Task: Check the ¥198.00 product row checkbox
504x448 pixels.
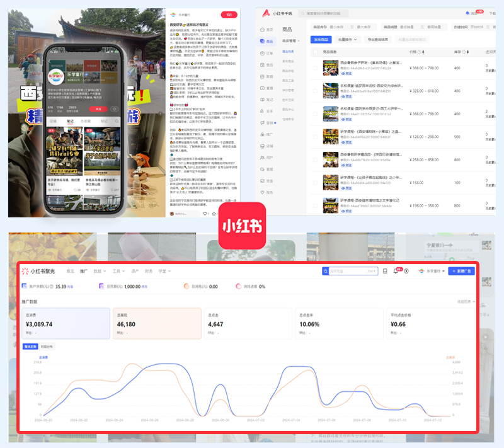Action: [316, 205]
